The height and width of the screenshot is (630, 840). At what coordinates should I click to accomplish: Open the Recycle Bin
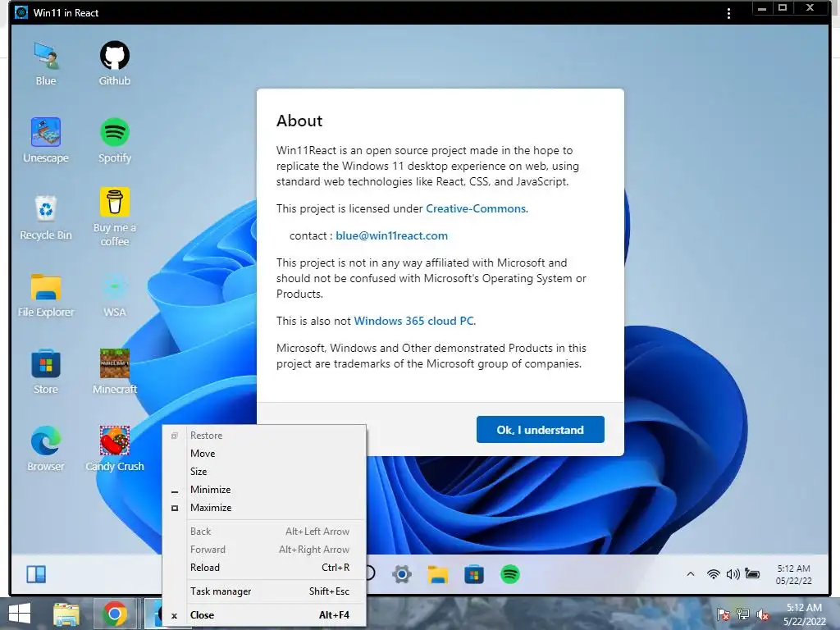46,217
